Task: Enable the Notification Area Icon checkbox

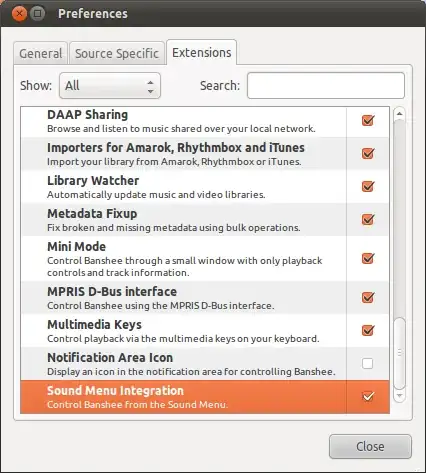Action: 368,363
